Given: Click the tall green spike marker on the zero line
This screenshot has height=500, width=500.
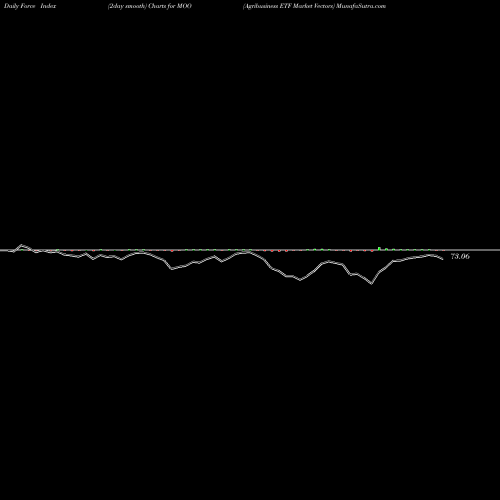Looking at the screenshot, I should point(379,248).
